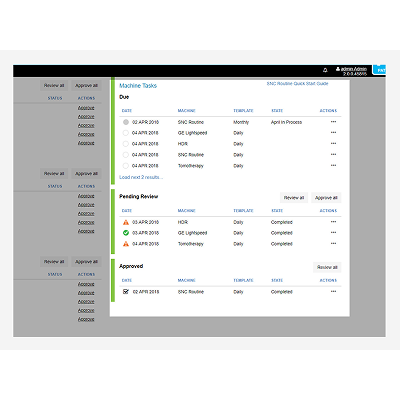This screenshot has width=400, height=400.
Task: Open SNC Routine Quick Start Guide link
Action: (297, 84)
